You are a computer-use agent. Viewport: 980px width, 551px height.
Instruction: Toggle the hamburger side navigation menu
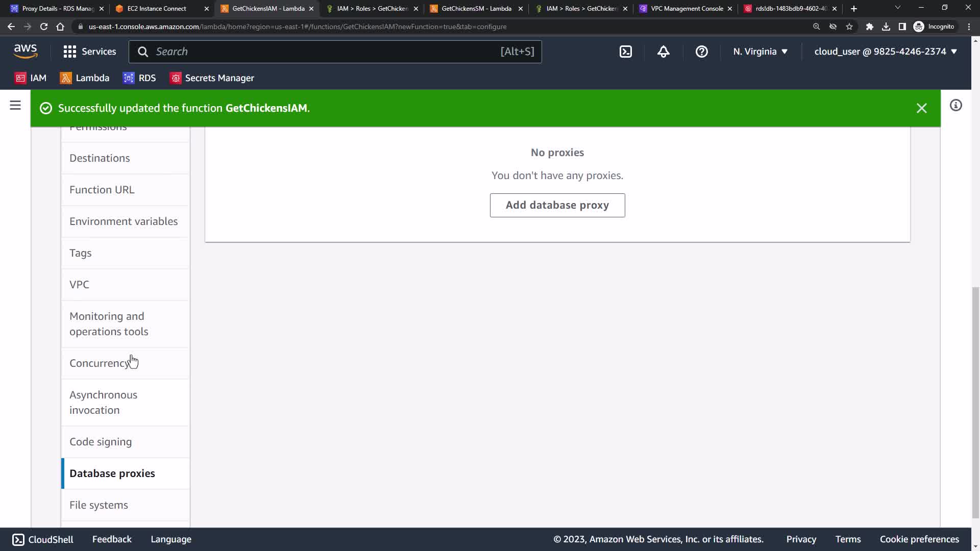pos(15,106)
